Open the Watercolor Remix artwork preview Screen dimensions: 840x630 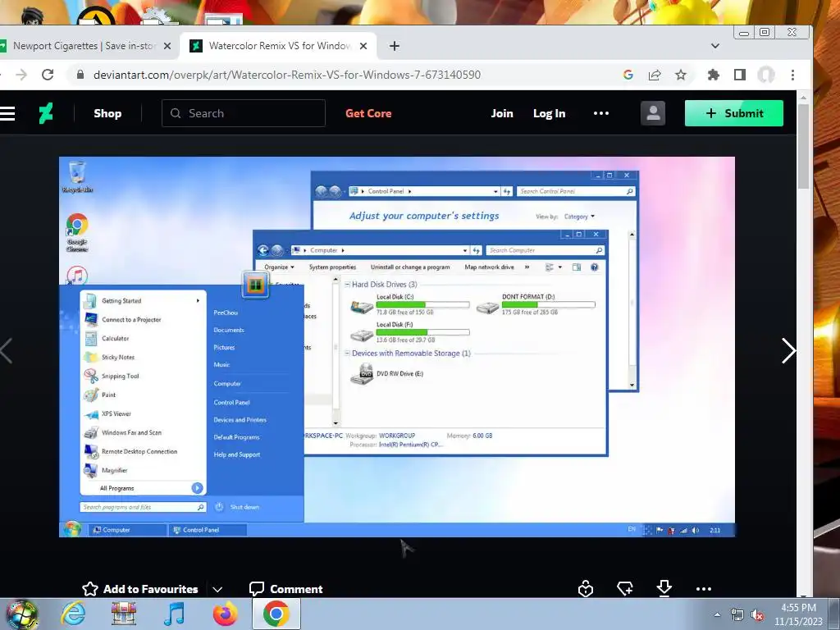click(x=397, y=347)
